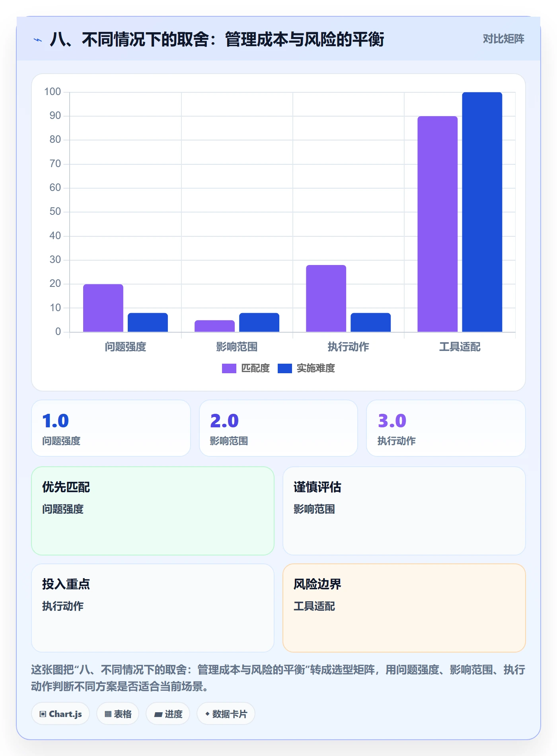This screenshot has height=756, width=557.
Task: Click the y-axis tick label 100
Action: 53,92
